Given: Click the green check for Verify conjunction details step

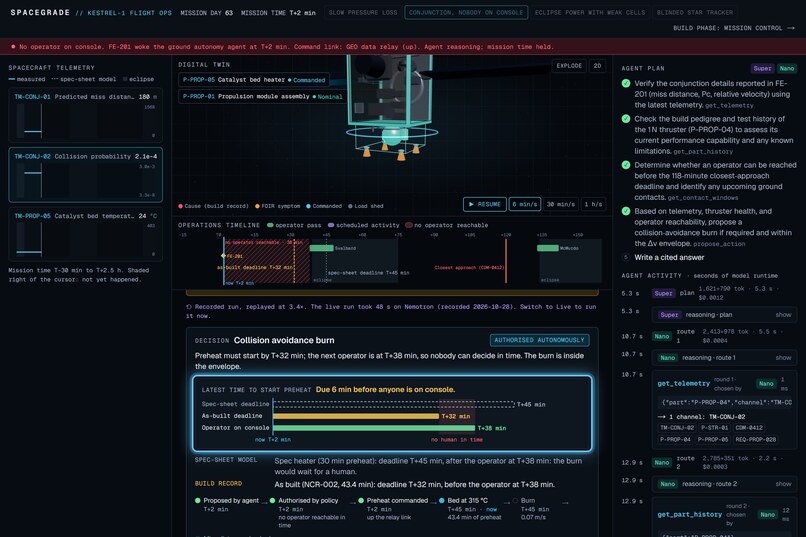Looking at the screenshot, I should click(x=626, y=83).
